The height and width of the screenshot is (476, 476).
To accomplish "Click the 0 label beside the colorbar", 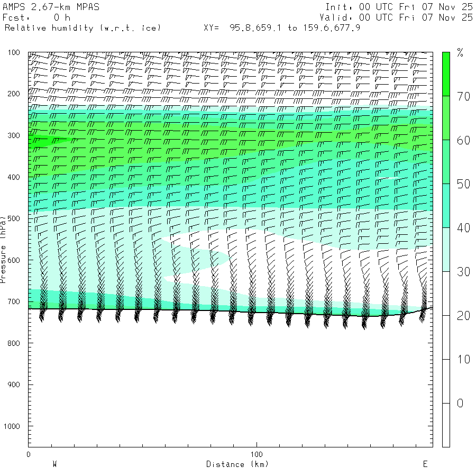I will tap(460, 403).
